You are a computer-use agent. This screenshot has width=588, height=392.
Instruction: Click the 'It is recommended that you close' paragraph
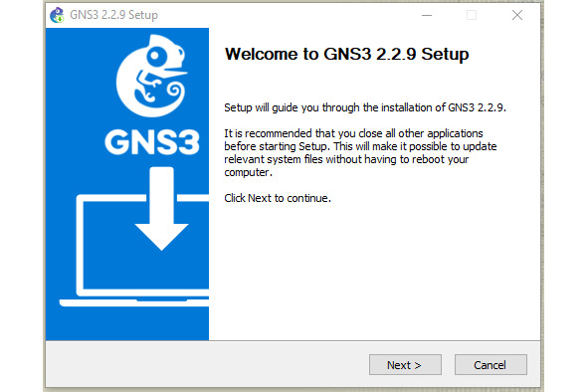click(360, 152)
